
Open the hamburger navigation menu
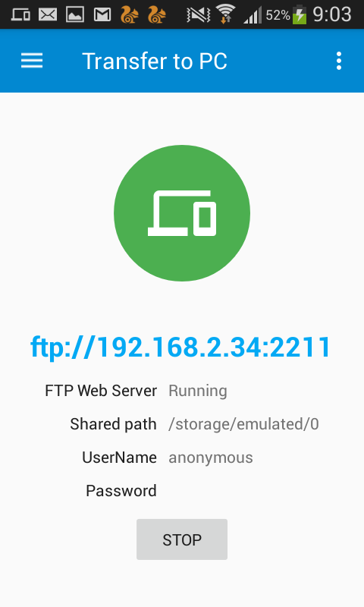tap(32, 61)
